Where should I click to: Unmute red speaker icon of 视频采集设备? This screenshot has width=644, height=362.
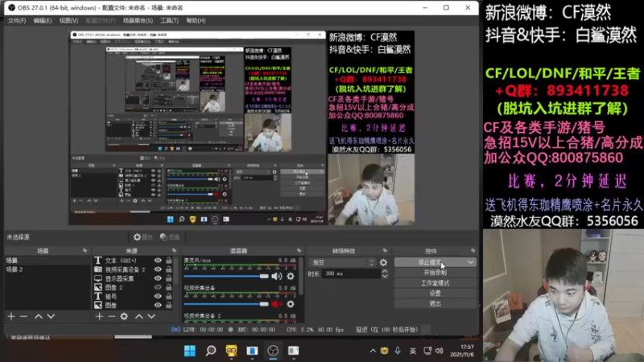(x=276, y=304)
